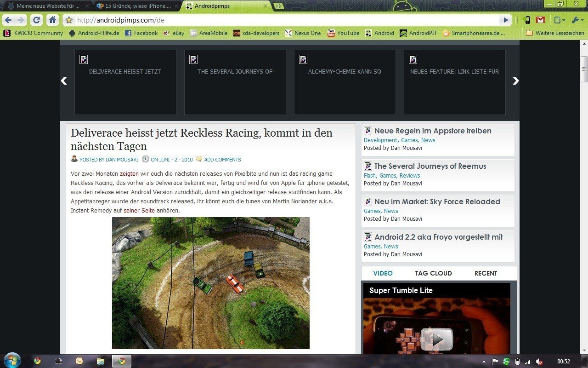Image resolution: width=588 pixels, height=368 pixels.
Task: Open the Nexus One bookmark
Action: (303, 33)
